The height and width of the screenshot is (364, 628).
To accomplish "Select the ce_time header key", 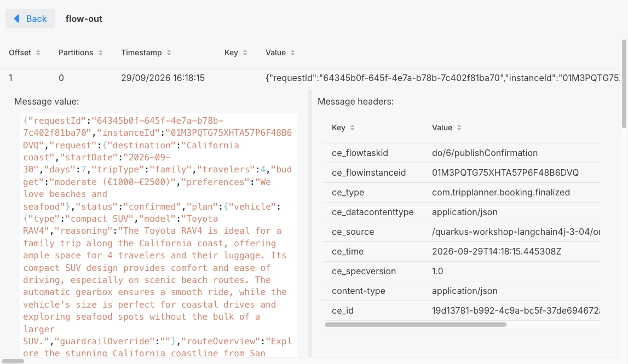I will click(348, 251).
